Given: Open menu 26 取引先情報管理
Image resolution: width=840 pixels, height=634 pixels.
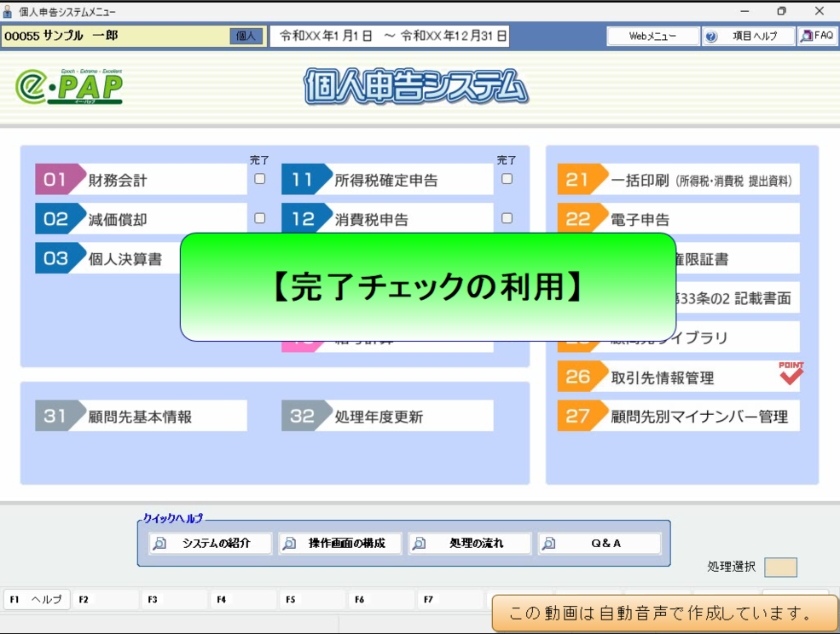Looking at the screenshot, I should tap(679, 377).
